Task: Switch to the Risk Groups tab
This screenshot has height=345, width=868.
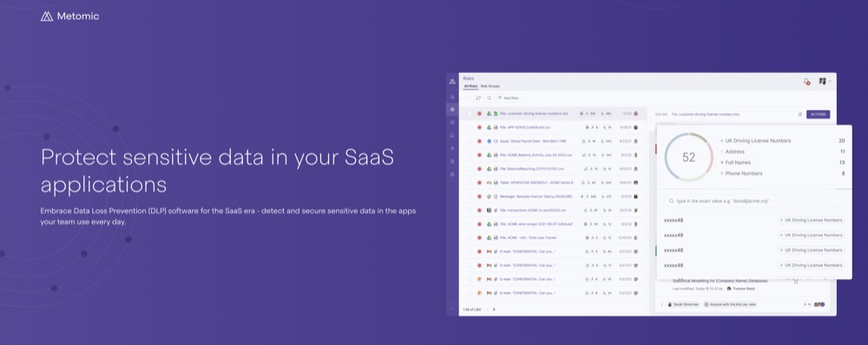Action: [490, 87]
